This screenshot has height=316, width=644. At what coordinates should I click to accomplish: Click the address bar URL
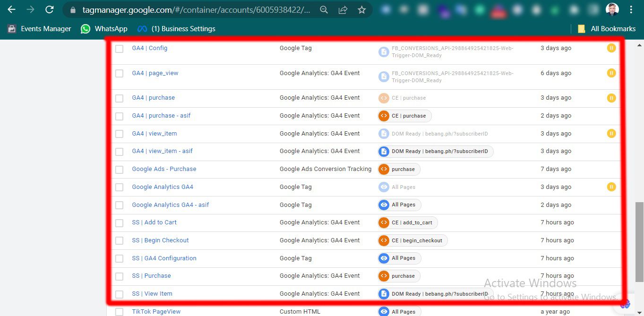pos(196,9)
